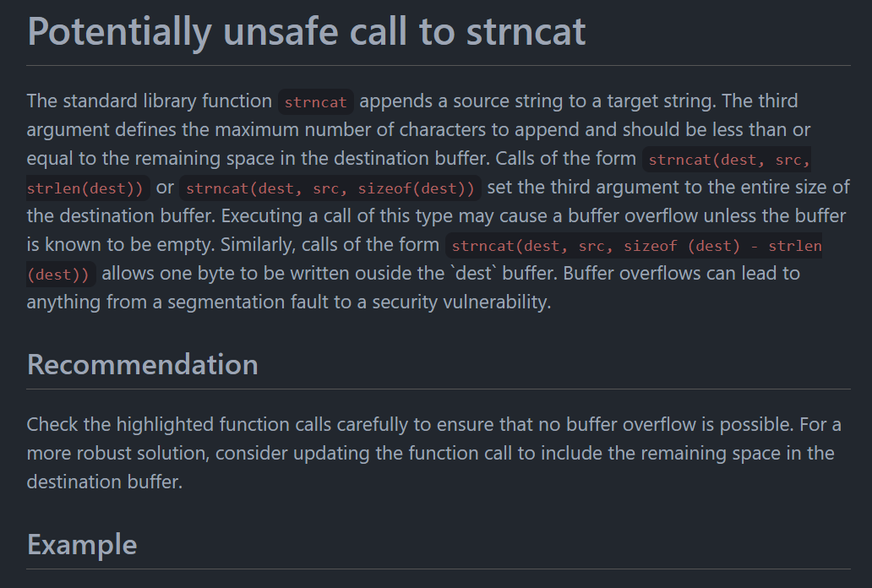Click the 'sizeof (dest) - strlen' code snippet
The image size is (872, 588).
coord(722,246)
